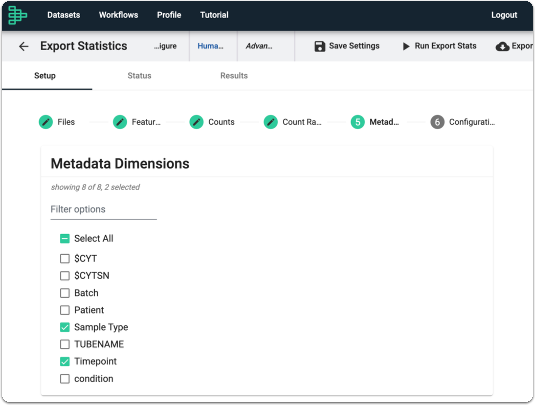Click the Files step label
The height and width of the screenshot is (405, 535).
[x=66, y=122]
